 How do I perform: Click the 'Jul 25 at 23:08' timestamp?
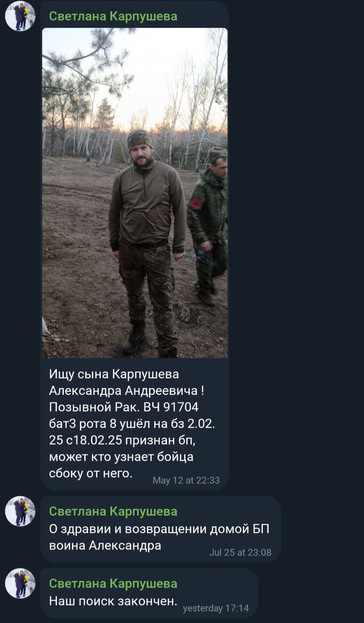tap(240, 552)
